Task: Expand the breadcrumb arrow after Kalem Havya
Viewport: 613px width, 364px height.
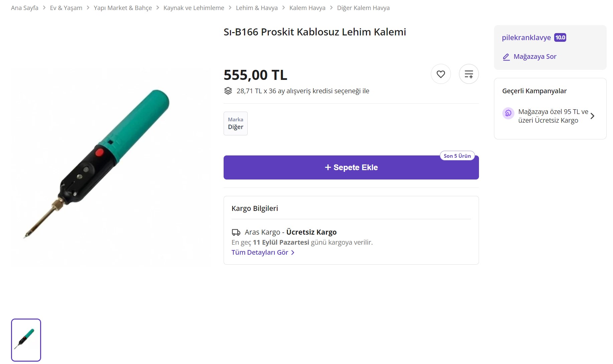Action: [x=331, y=7]
